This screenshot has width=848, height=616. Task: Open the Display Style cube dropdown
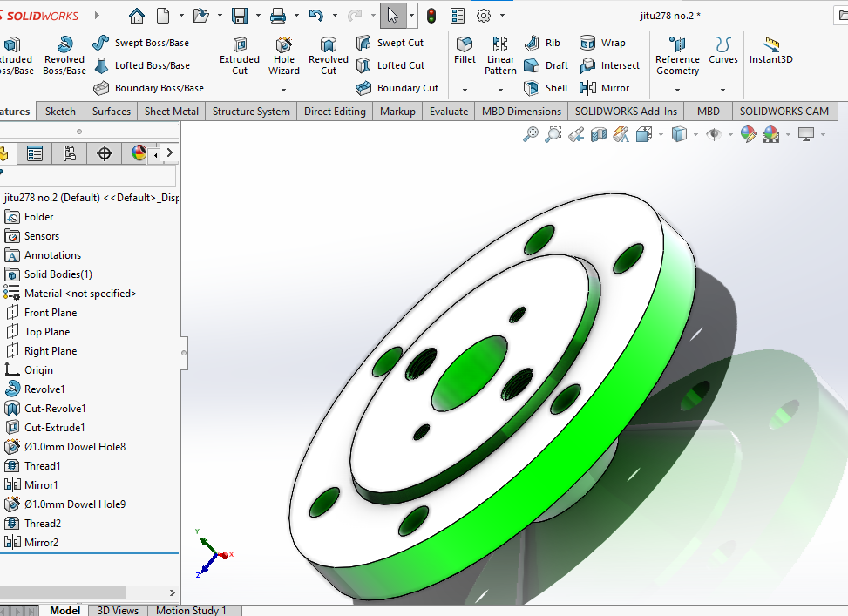(x=695, y=135)
